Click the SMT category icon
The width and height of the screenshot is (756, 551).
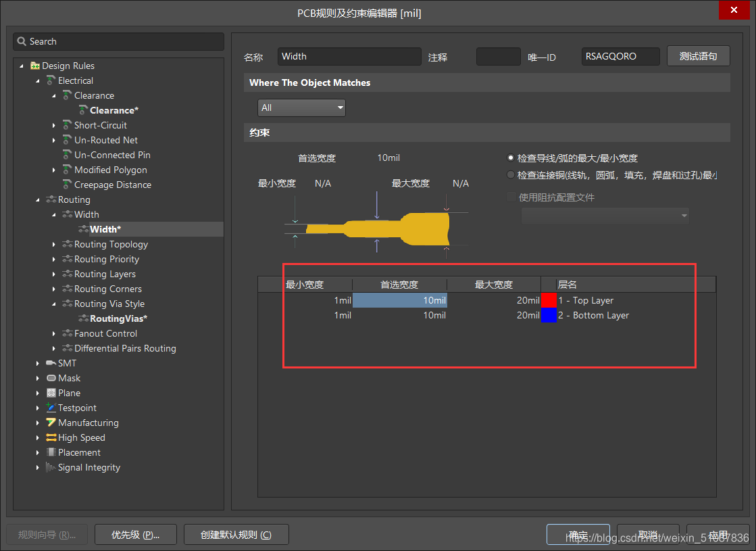51,363
